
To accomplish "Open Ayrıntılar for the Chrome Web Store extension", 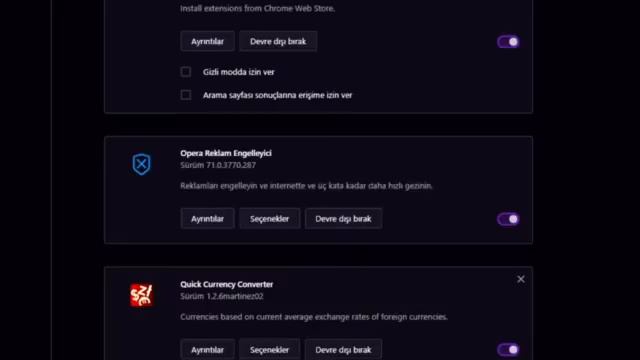I will point(207,41).
